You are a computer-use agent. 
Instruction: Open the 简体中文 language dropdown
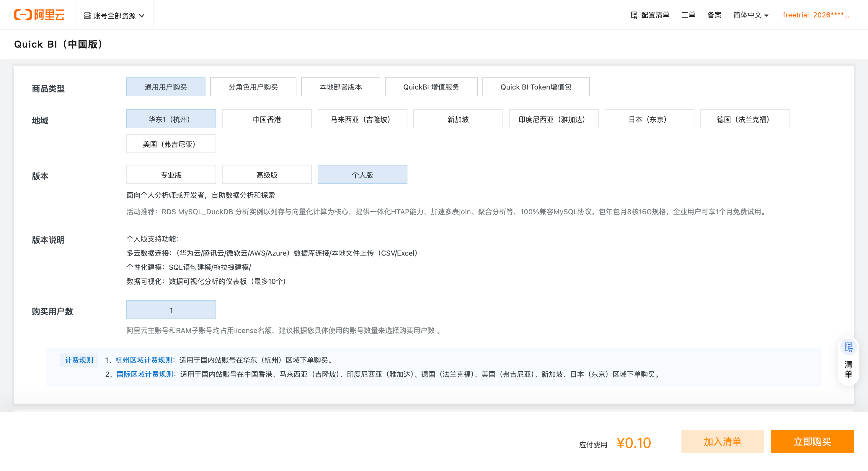point(750,15)
